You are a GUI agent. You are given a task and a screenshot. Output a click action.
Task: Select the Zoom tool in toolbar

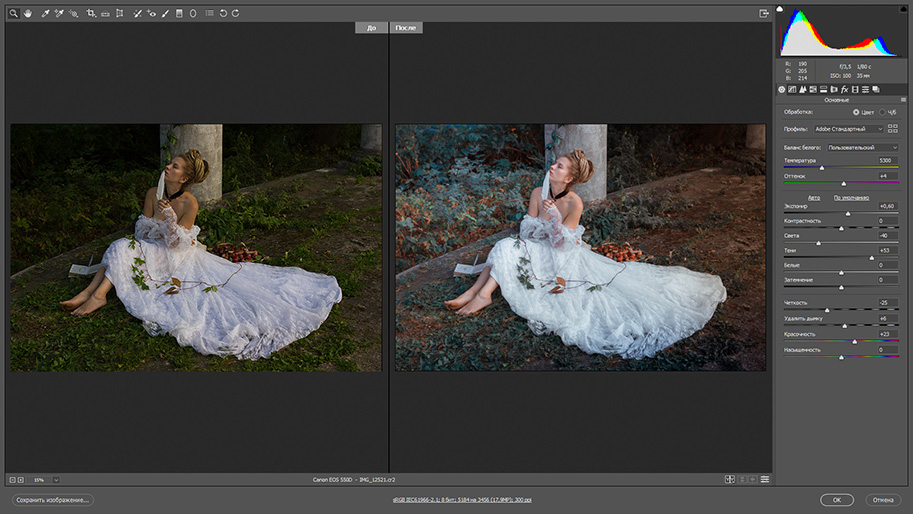(14, 13)
